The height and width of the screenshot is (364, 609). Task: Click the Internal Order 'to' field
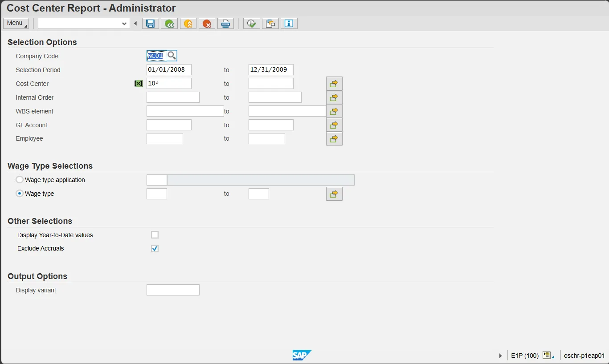tap(275, 97)
